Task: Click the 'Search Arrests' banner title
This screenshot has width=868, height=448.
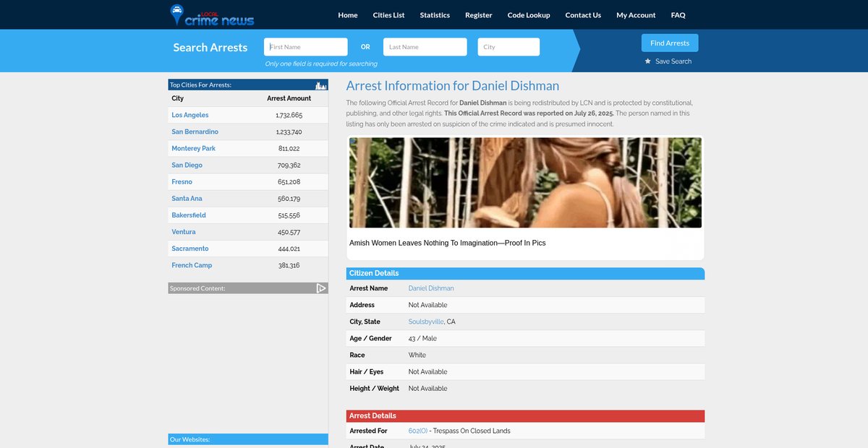Action: pyautogui.click(x=210, y=48)
